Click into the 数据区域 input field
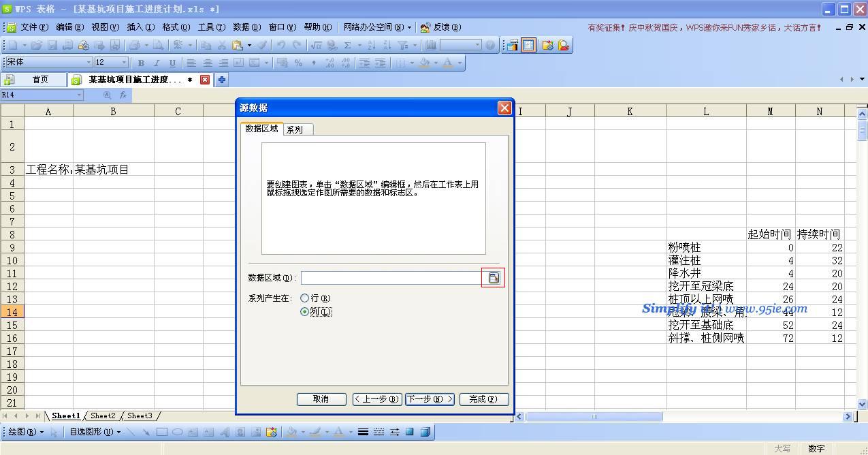The height and width of the screenshot is (455, 868). click(x=391, y=277)
